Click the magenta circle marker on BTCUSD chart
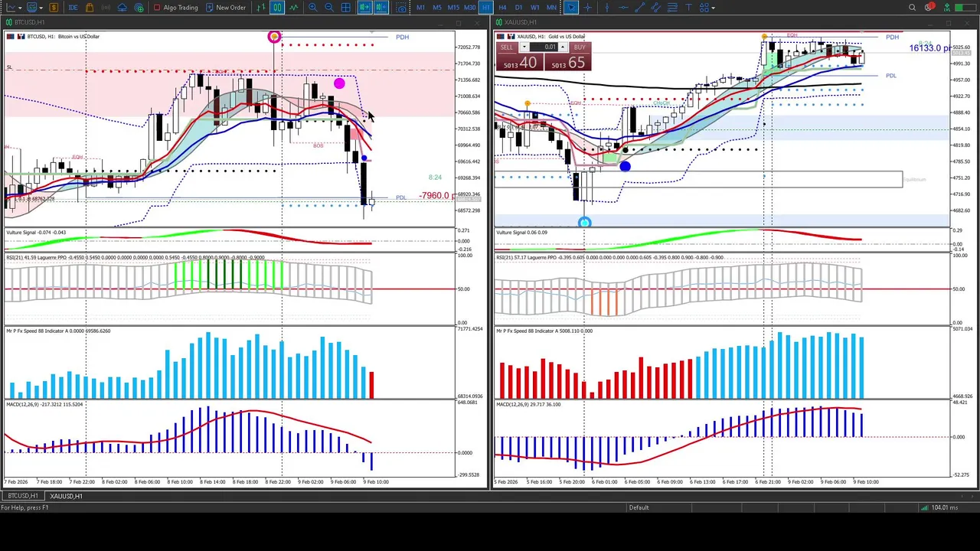The width and height of the screenshot is (980, 551). 339,83
